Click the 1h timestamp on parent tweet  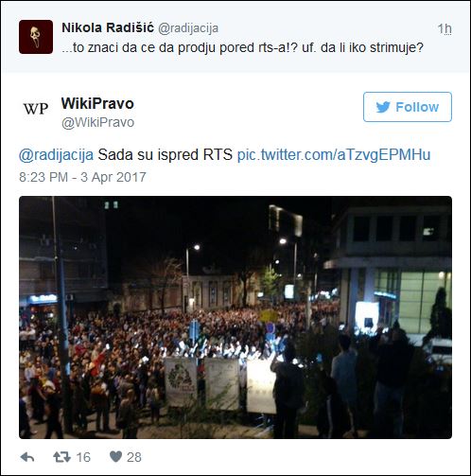(445, 29)
